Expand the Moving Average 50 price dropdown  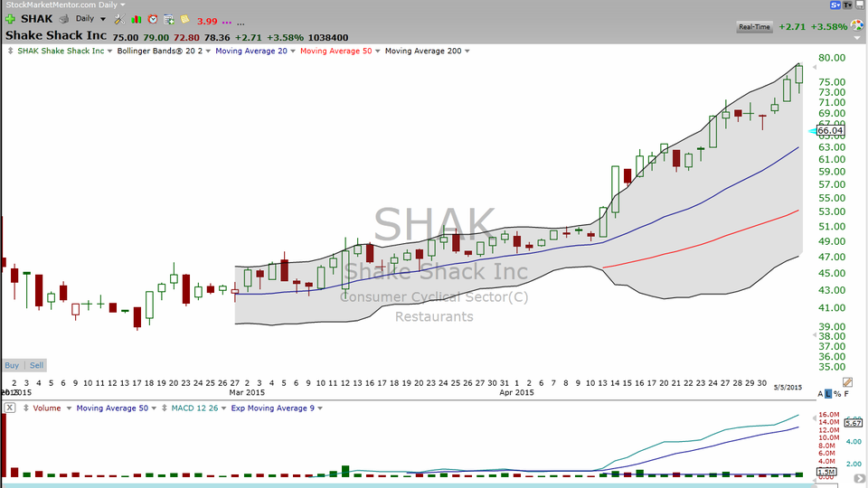(x=378, y=51)
